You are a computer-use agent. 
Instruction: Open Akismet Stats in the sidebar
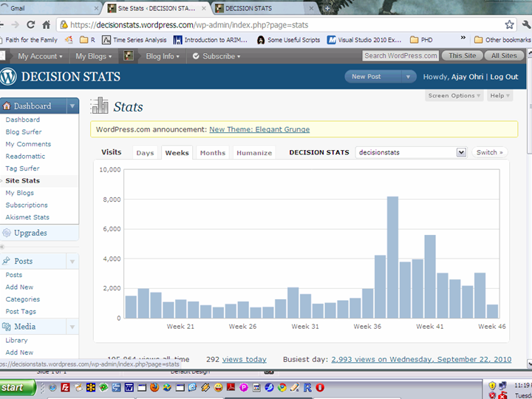pyautogui.click(x=27, y=217)
